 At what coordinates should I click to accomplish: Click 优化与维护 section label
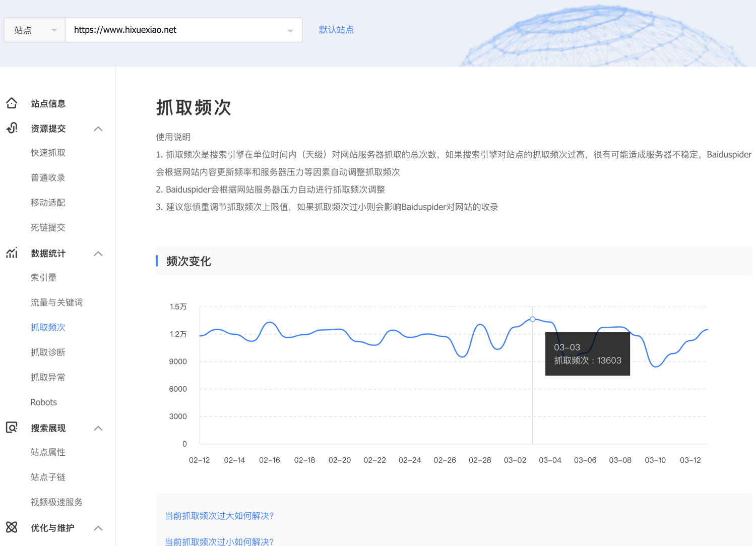[x=52, y=528]
